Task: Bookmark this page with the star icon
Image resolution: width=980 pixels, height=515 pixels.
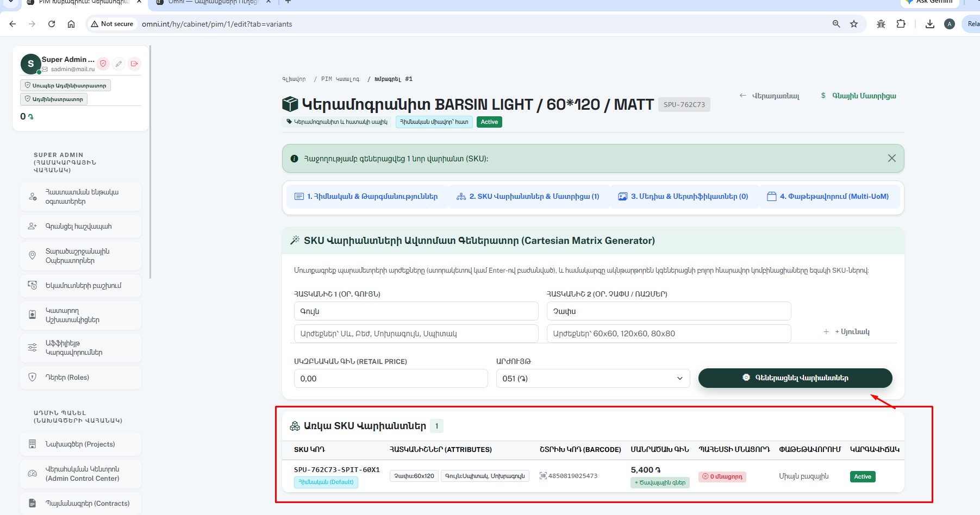Action: (854, 24)
